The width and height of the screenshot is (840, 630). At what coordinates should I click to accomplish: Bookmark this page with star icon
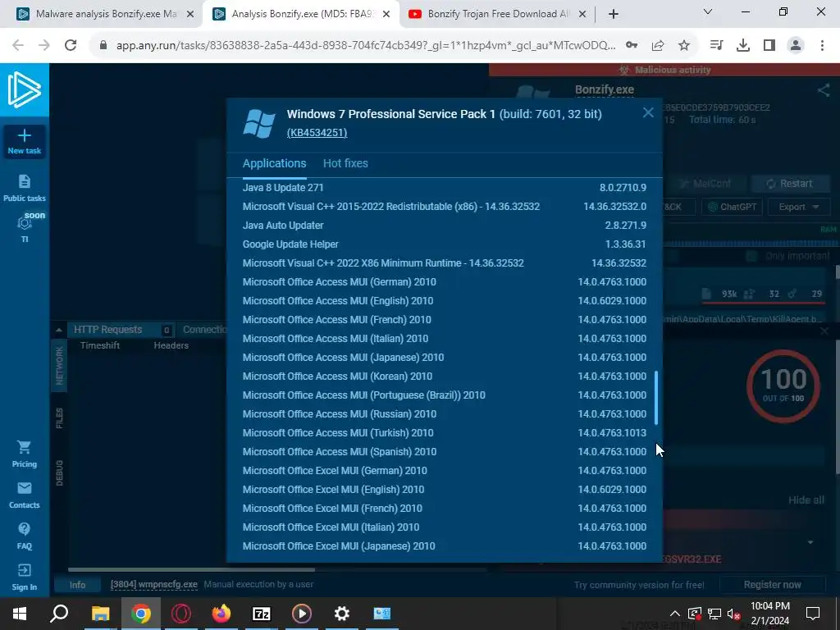coord(683,46)
